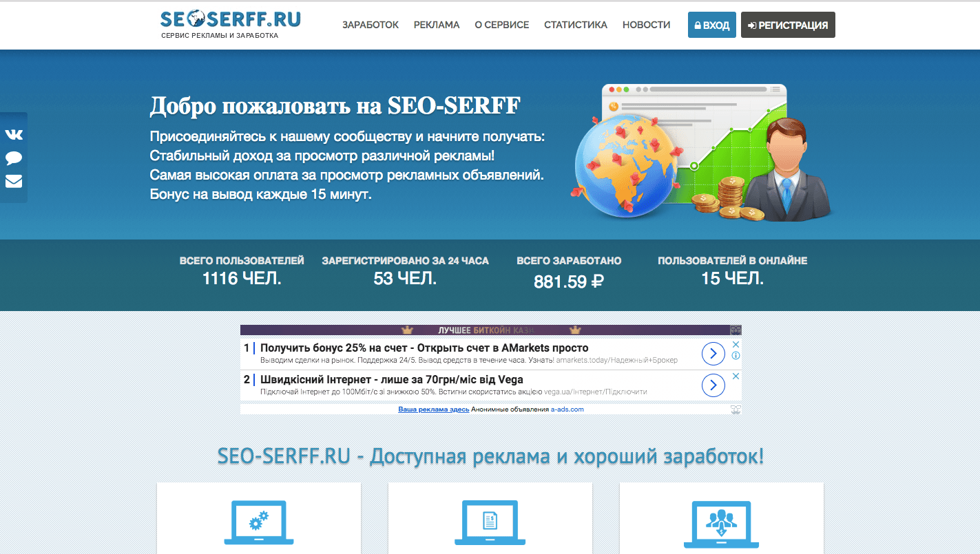The image size is (980, 554).
Task: Dismiss the Vega internet ad
Action: pyautogui.click(x=736, y=376)
